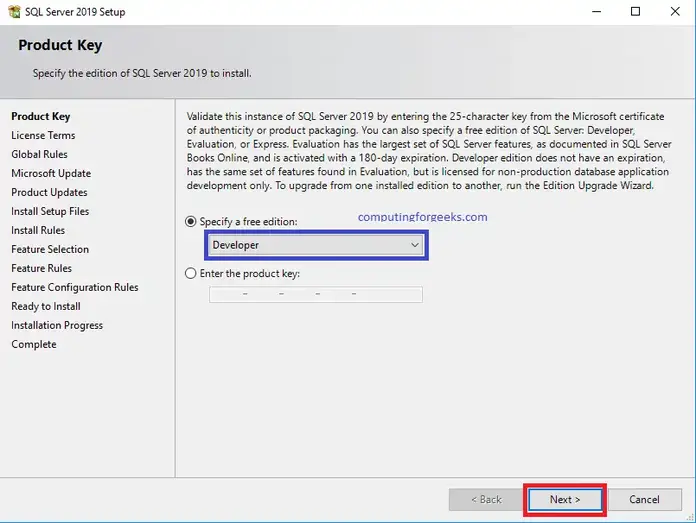Click the Next button
This screenshot has width=696, height=523.
tap(564, 499)
